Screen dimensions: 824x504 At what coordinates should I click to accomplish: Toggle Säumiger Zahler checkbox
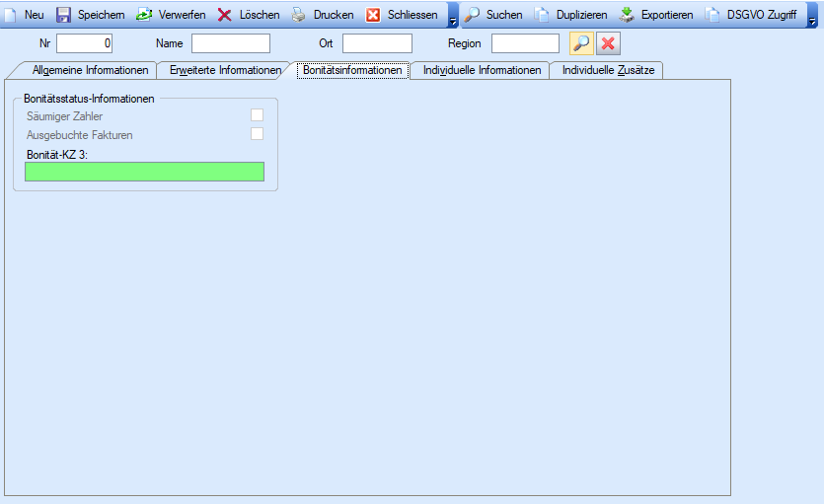click(257, 115)
